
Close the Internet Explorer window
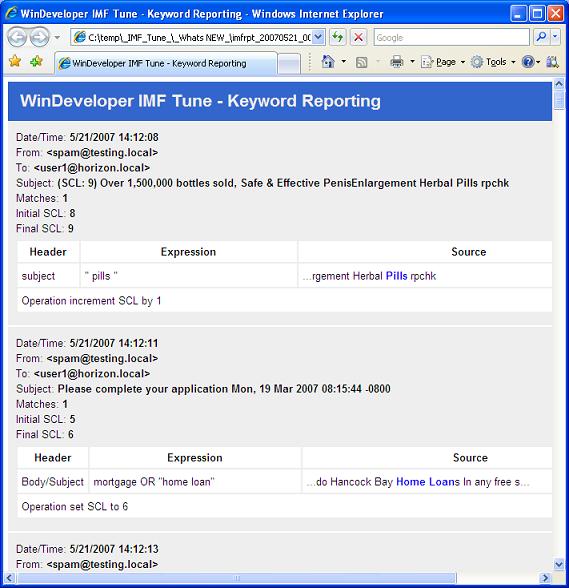pos(555,14)
